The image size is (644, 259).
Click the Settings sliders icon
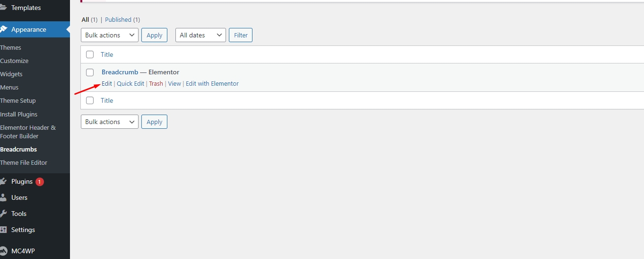[x=3, y=230]
